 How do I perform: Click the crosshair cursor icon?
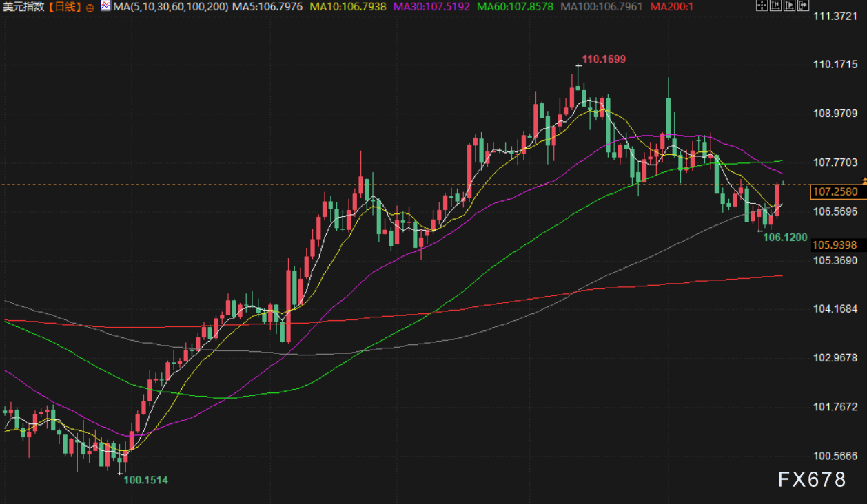pyautogui.click(x=762, y=6)
